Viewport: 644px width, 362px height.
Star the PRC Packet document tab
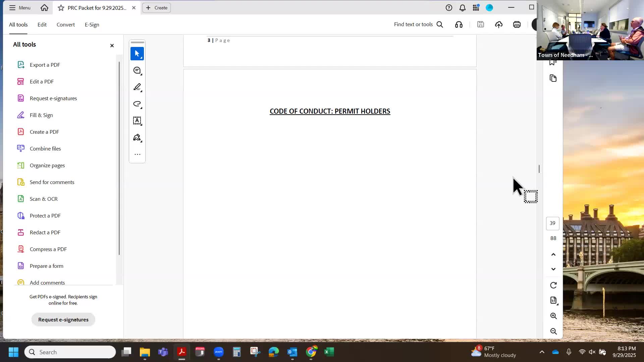click(x=61, y=8)
